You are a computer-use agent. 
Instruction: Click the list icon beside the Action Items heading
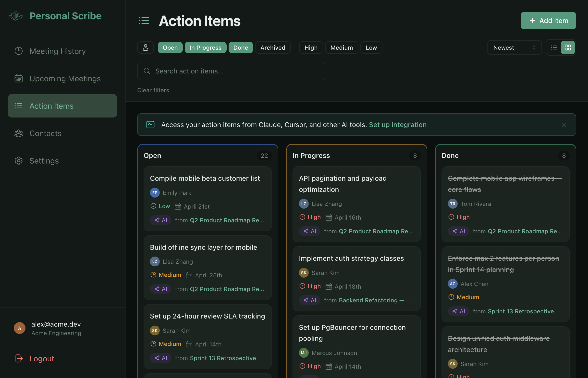coord(144,21)
